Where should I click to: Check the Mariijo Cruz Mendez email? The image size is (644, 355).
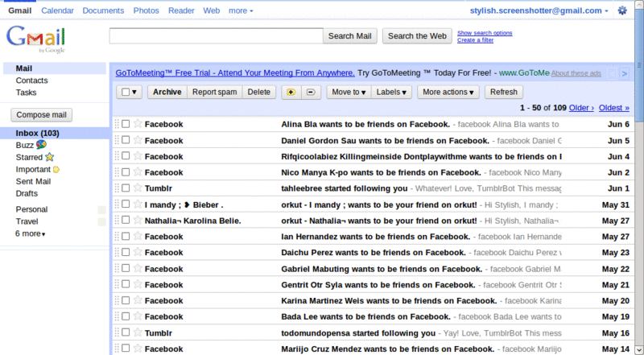tap(126, 349)
